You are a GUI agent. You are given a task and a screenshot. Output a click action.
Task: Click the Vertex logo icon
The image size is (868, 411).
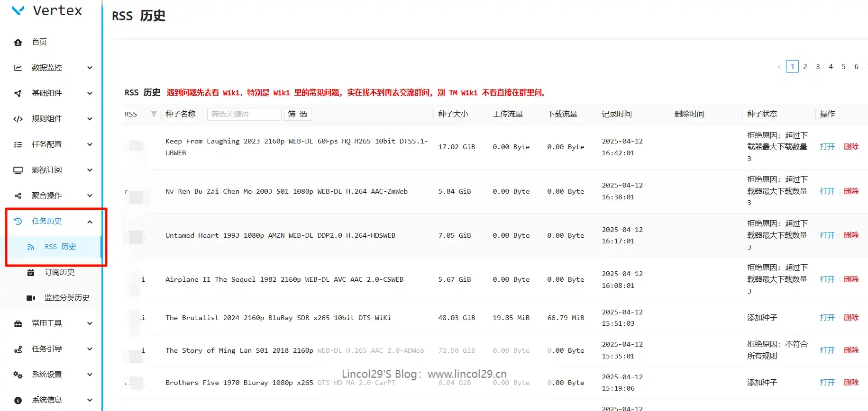click(x=18, y=10)
